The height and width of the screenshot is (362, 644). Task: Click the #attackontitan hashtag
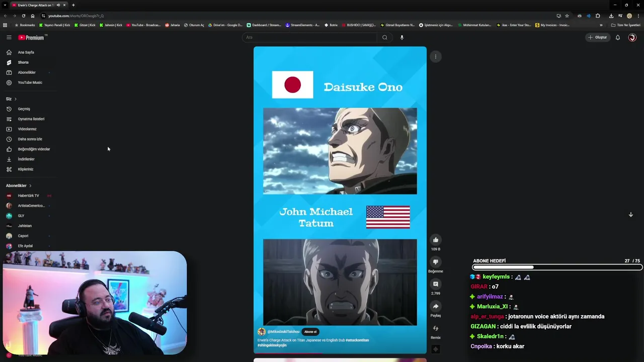coord(357,340)
